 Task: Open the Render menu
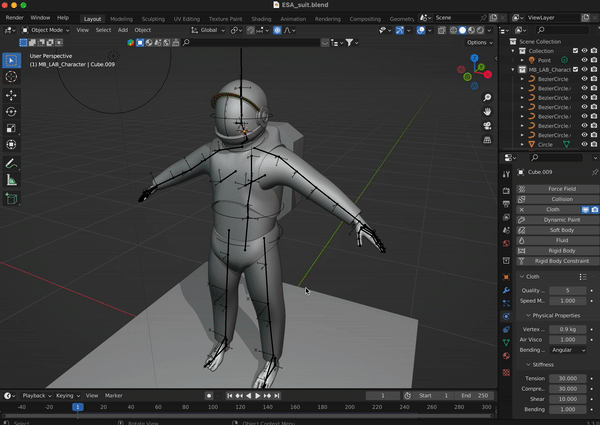(15, 18)
